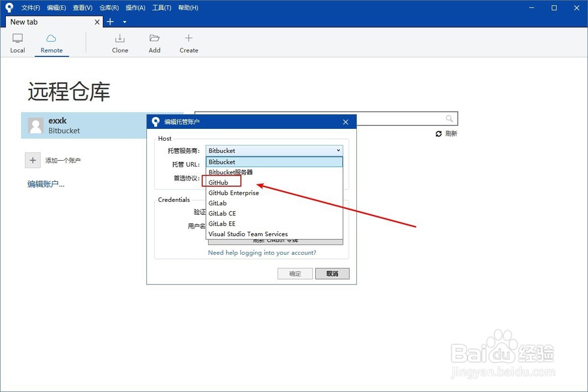Open the 文件(F) menu
588x392 pixels.
tap(31, 8)
